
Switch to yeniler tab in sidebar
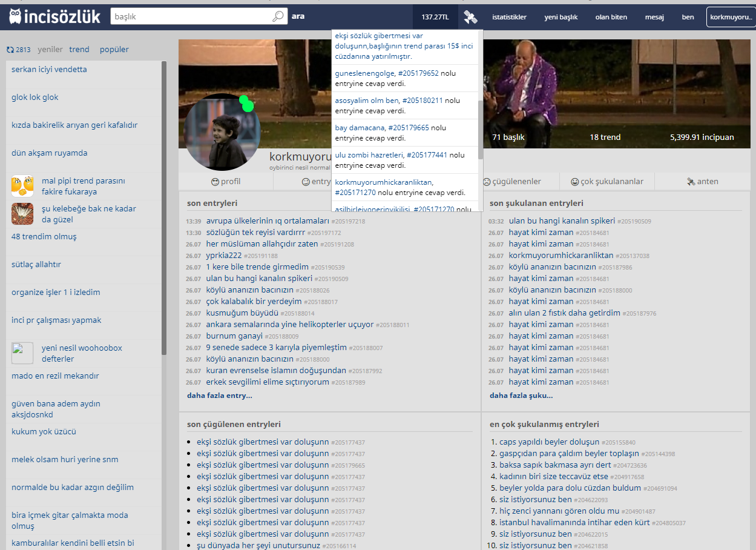click(50, 50)
